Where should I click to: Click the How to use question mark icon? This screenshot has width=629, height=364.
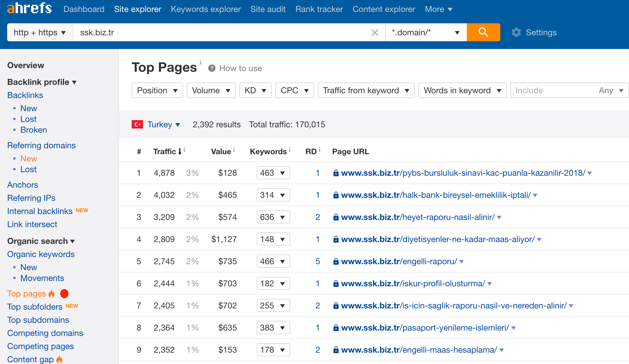tap(212, 68)
